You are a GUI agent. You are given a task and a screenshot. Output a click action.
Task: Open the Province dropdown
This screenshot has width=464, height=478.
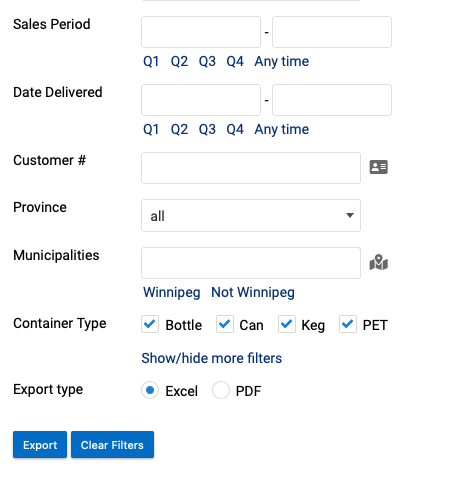click(251, 216)
